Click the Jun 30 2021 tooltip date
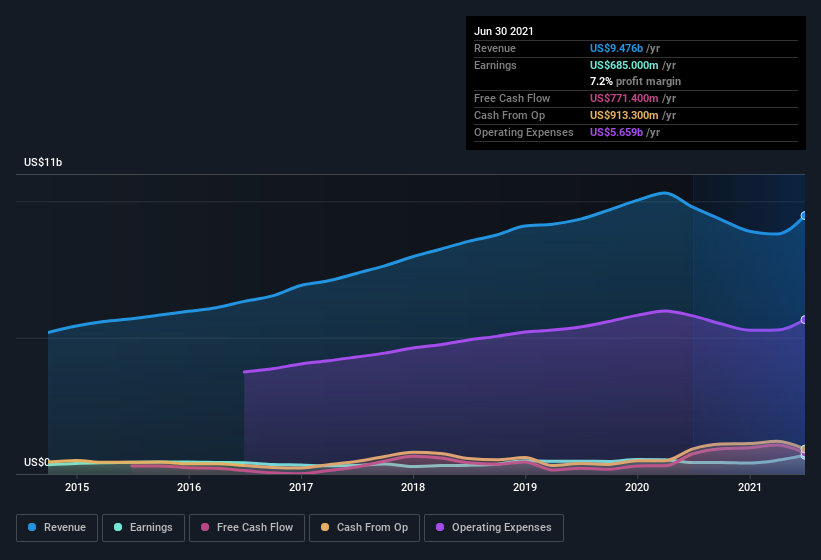821x560 pixels. click(x=504, y=31)
